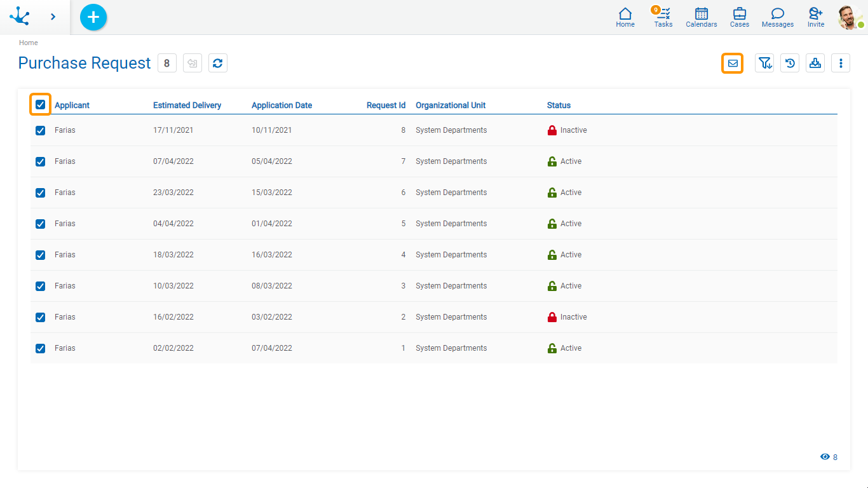Click the Invite user icon
Viewport: 868px width, 488px height.
click(816, 17)
